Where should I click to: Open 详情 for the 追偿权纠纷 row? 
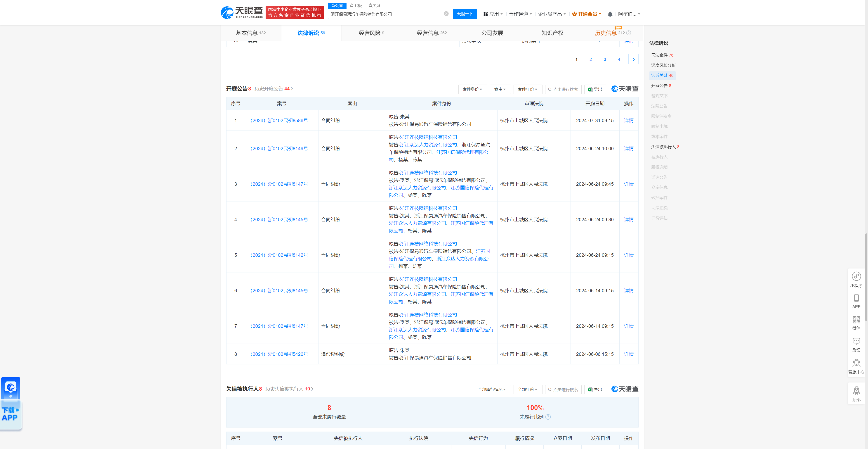(x=628, y=354)
